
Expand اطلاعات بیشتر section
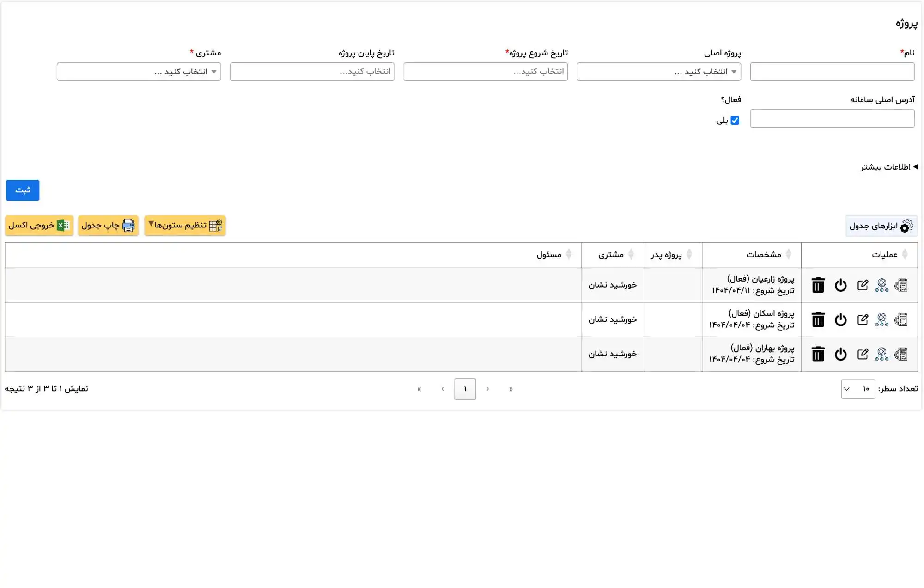[889, 167]
